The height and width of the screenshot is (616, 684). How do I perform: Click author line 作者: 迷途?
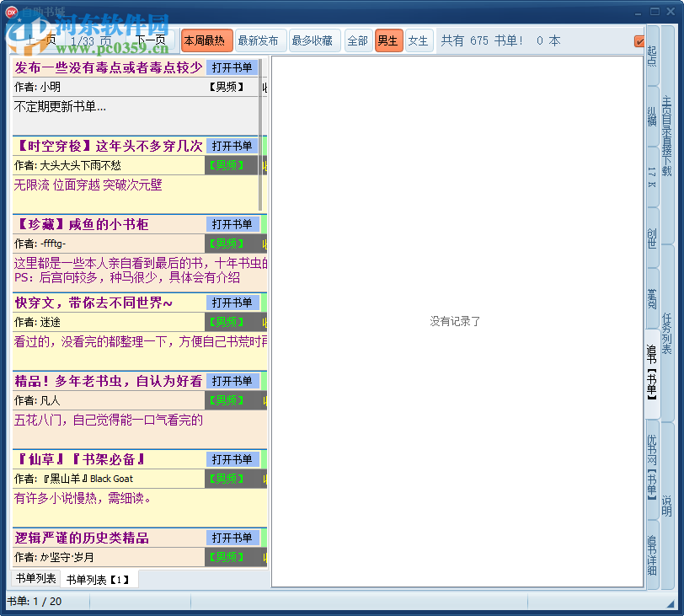(x=38, y=322)
